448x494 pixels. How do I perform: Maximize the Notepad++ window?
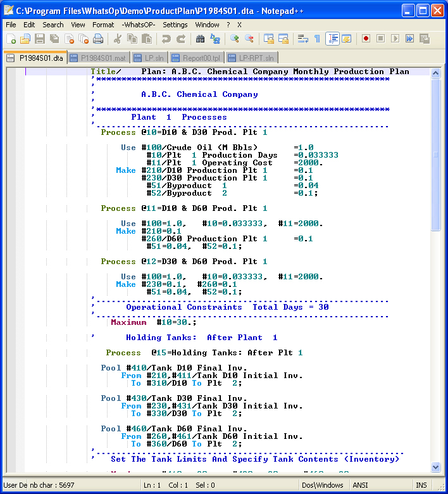[423, 11]
